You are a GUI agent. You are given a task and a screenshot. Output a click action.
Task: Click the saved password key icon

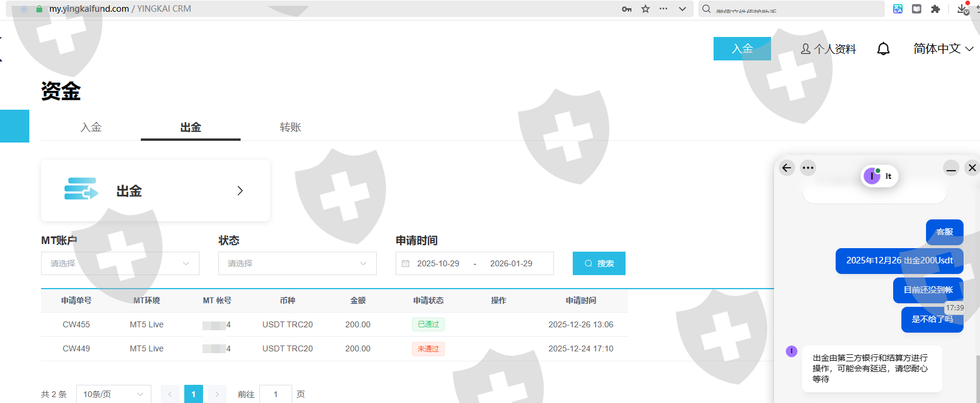point(627,9)
